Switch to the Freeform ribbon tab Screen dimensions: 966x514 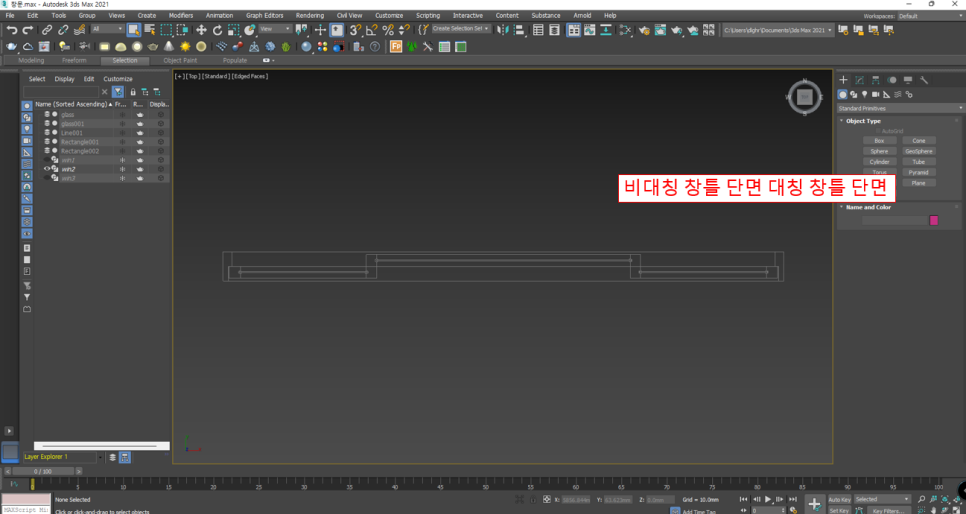(74, 60)
